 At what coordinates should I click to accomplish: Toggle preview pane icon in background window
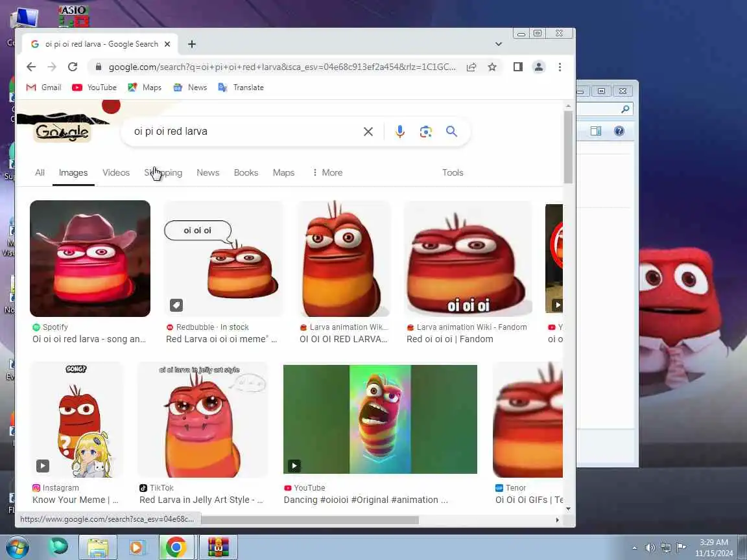click(595, 132)
